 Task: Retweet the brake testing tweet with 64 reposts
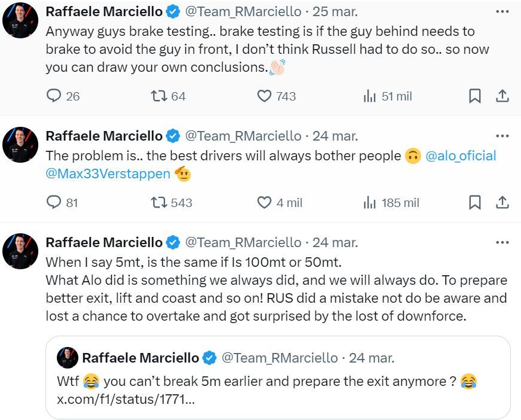pos(159,96)
